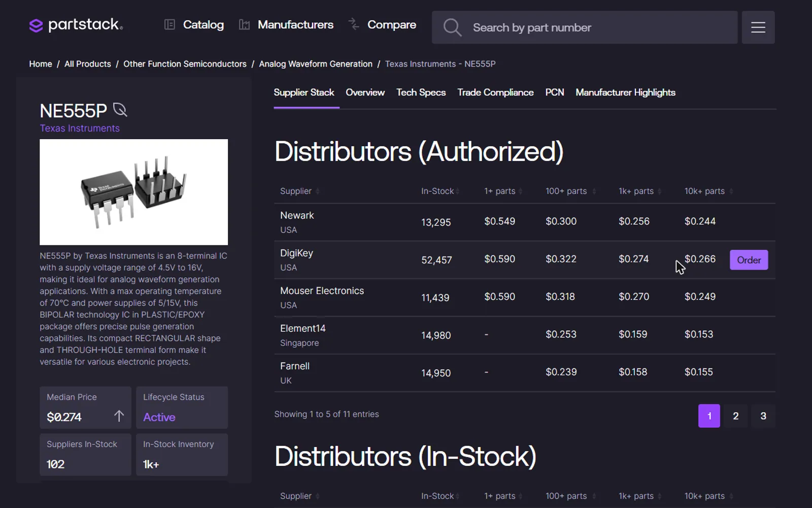Sort In-Stock table by Supplier
Image resolution: width=812 pixels, height=508 pixels.
300,496
